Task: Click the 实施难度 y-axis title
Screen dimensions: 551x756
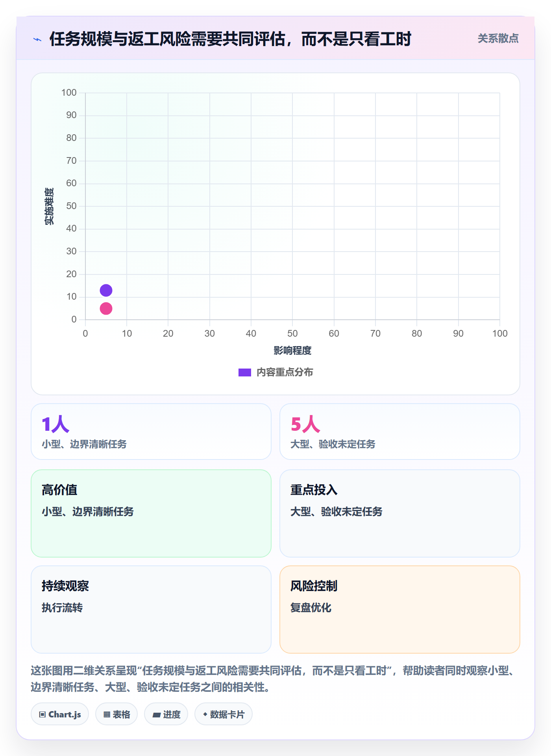Action: click(49, 206)
